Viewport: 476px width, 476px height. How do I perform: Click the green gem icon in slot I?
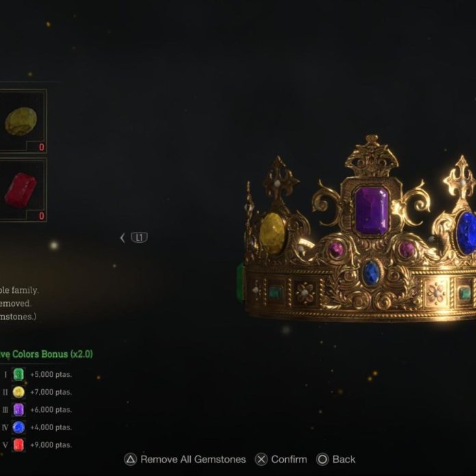[x=18, y=374]
